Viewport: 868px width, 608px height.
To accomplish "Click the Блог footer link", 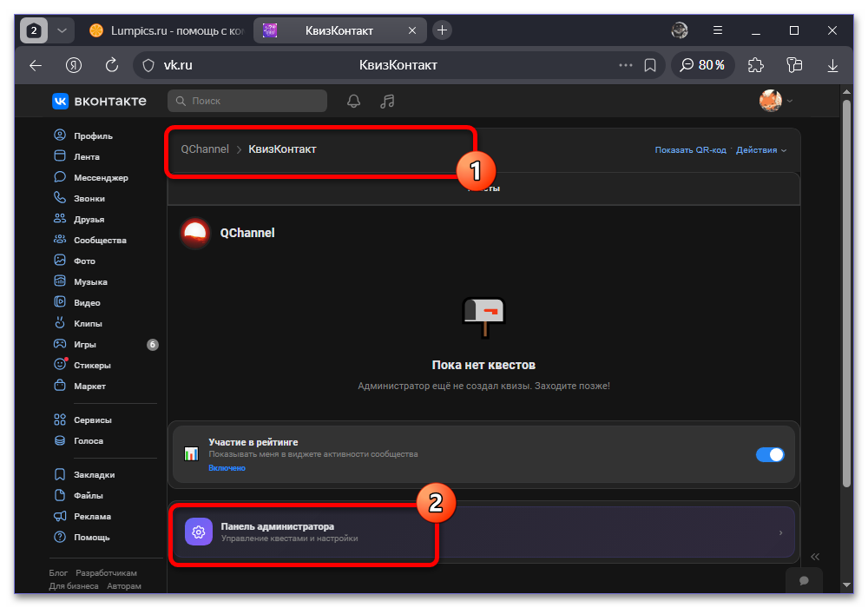I will coord(58,572).
